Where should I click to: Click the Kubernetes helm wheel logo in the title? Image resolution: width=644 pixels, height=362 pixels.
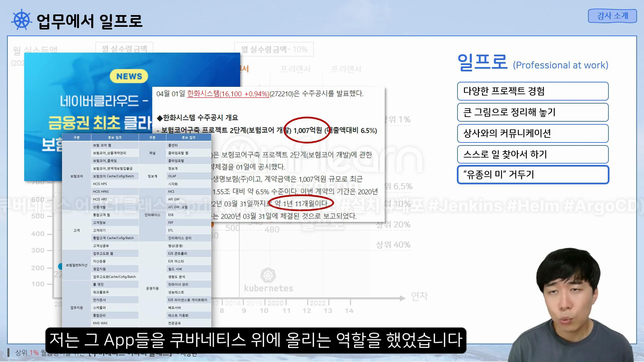pyautogui.click(x=22, y=20)
